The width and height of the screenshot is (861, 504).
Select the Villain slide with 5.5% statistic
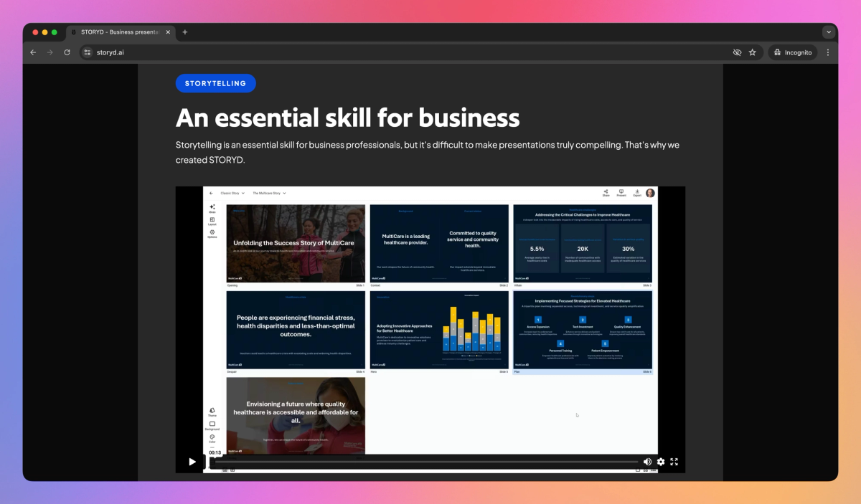583,244
